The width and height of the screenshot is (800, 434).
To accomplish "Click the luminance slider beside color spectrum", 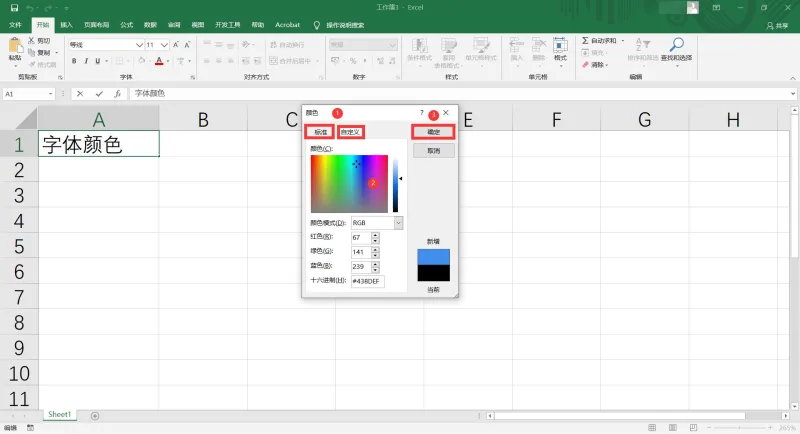I will click(395, 184).
